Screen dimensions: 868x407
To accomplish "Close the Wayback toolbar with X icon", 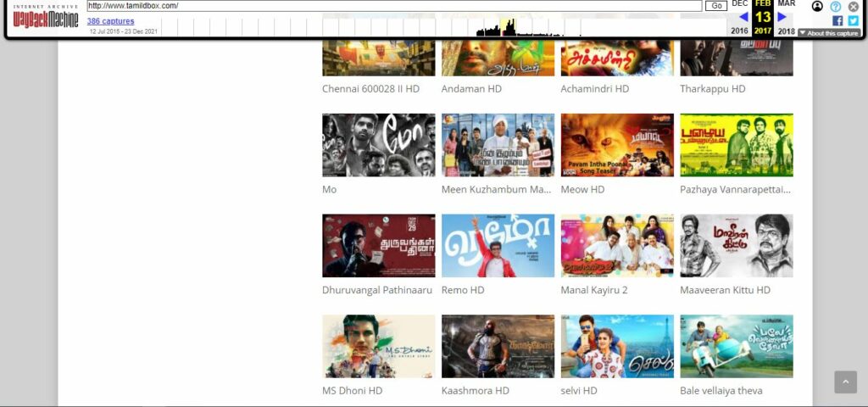I will tap(853, 6).
